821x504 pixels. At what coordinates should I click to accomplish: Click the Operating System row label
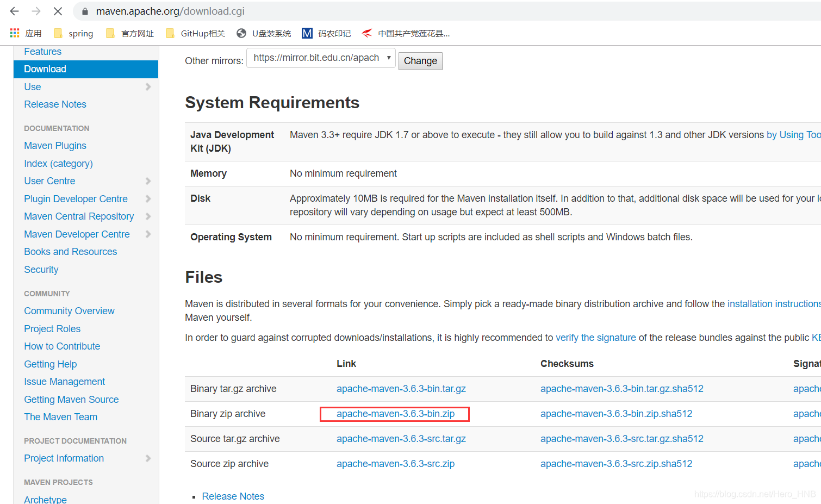[231, 237]
